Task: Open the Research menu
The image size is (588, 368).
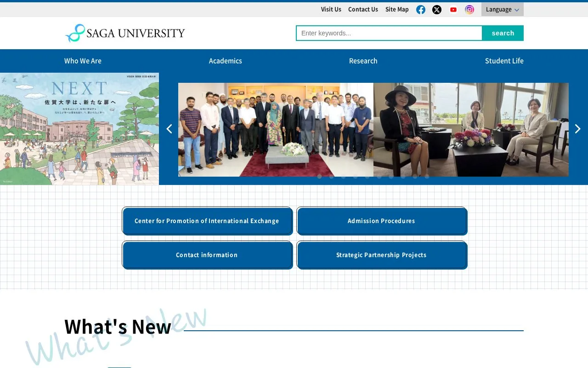Action: point(363,61)
